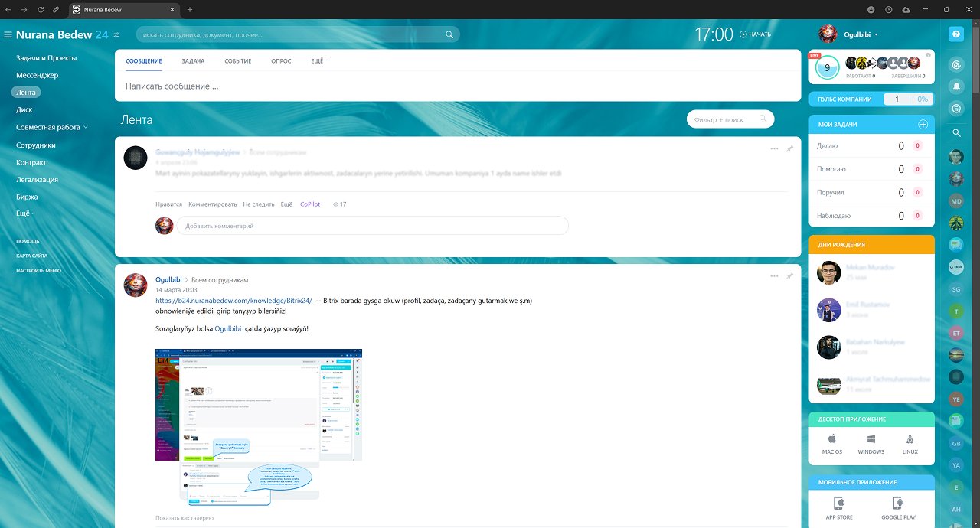Open a new browser tab
This screenshot has width=980, height=528.
pos(190,9)
